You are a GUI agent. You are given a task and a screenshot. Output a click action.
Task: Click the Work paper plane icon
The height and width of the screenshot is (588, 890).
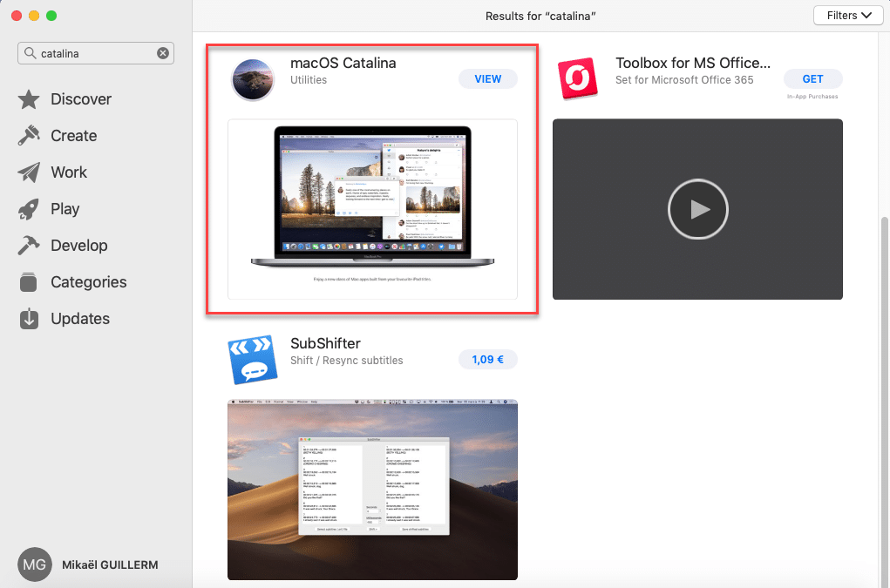click(29, 172)
